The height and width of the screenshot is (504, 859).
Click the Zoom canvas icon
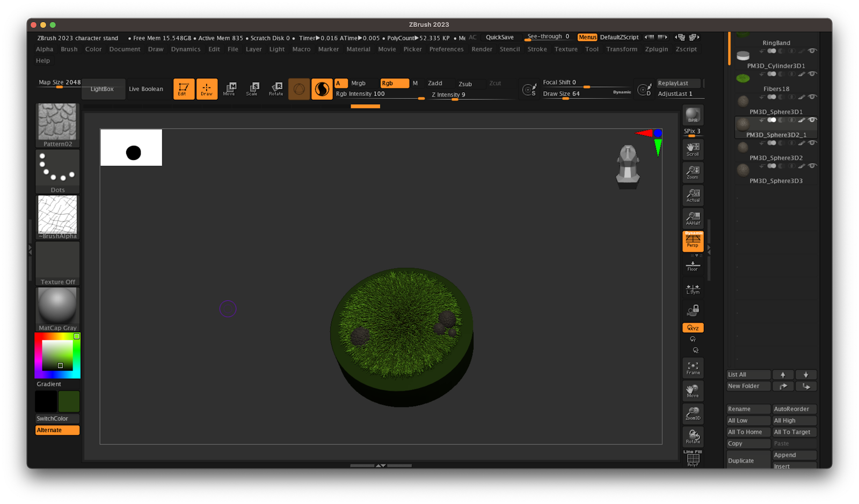click(x=693, y=172)
